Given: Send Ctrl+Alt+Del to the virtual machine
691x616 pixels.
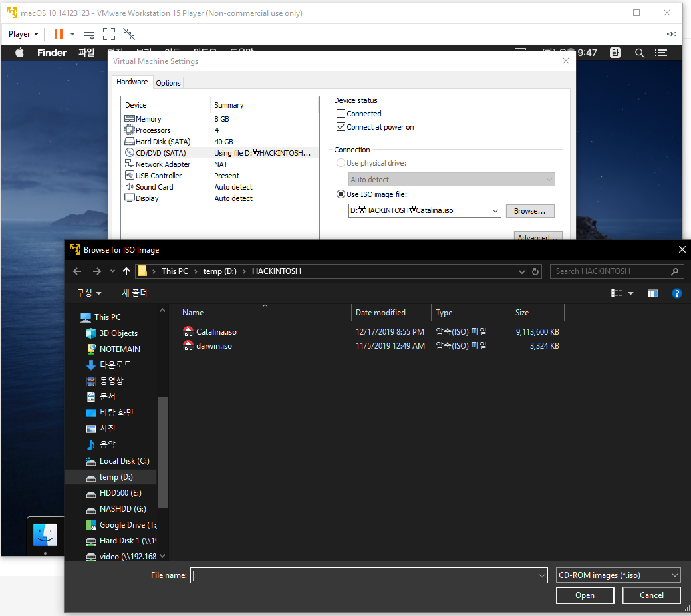Looking at the screenshot, I should 89,34.
